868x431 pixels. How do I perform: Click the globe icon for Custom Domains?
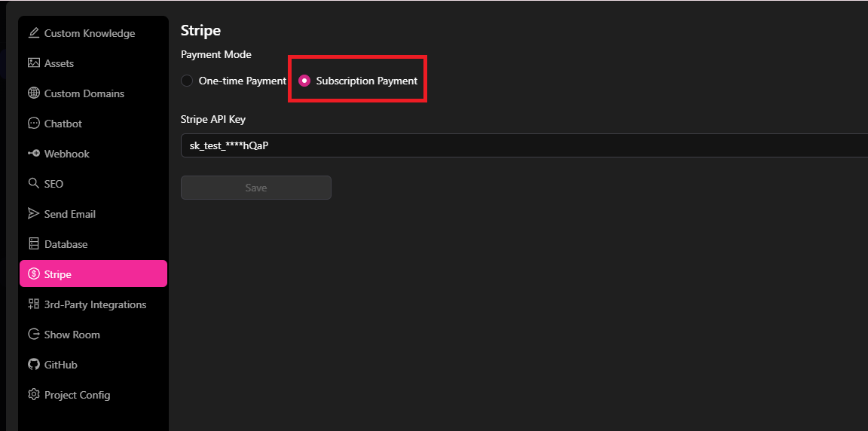33,93
